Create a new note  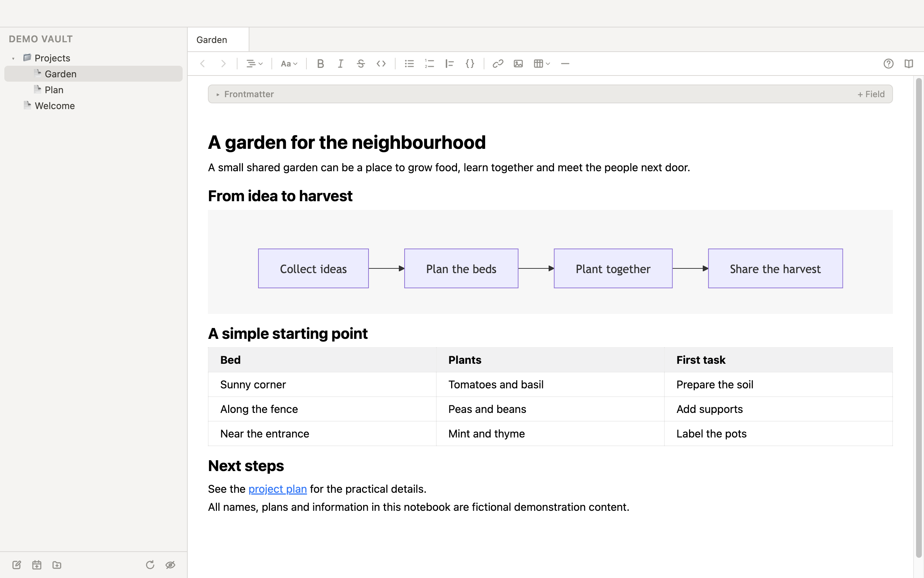pos(16,565)
